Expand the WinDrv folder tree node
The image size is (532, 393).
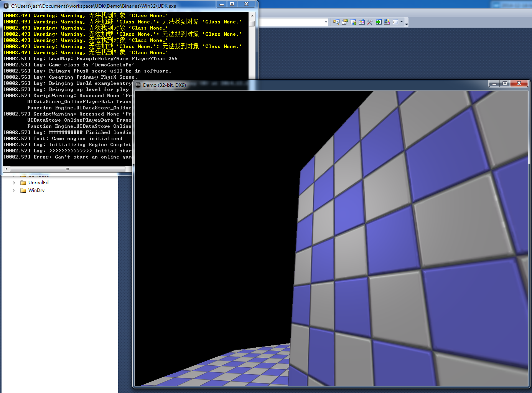pyautogui.click(x=14, y=190)
